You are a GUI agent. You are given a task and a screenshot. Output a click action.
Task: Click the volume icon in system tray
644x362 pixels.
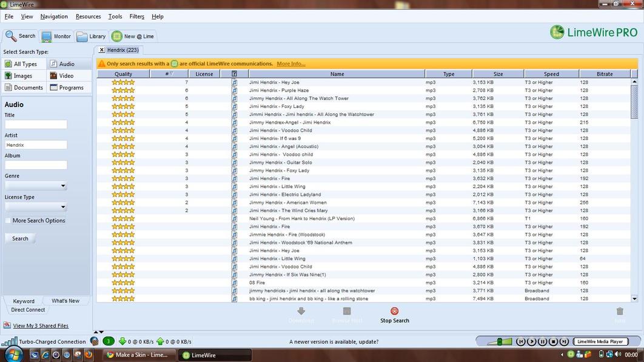coord(618,354)
